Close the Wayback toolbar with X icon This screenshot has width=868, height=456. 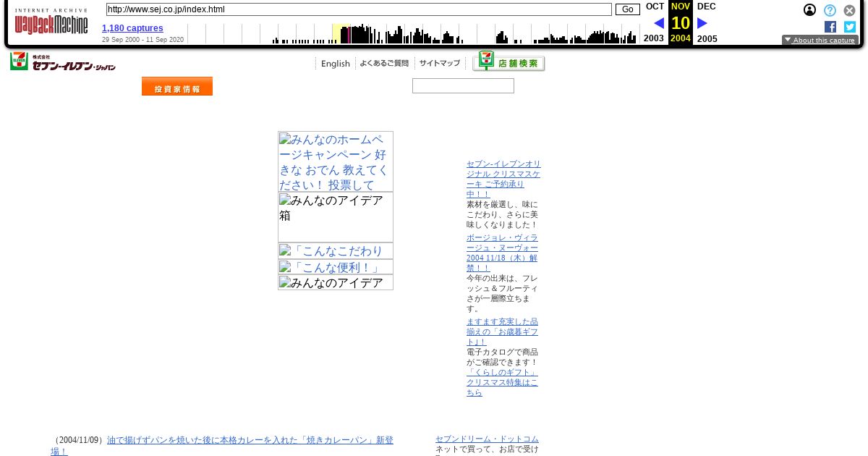pyautogui.click(x=849, y=10)
